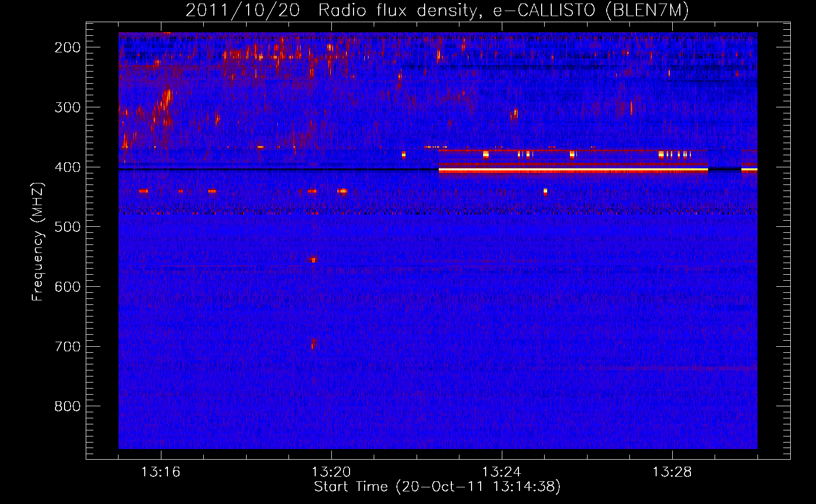Screen dimensions: 816x504
Task: Click the 13:24 time tick label
Action: point(502,472)
